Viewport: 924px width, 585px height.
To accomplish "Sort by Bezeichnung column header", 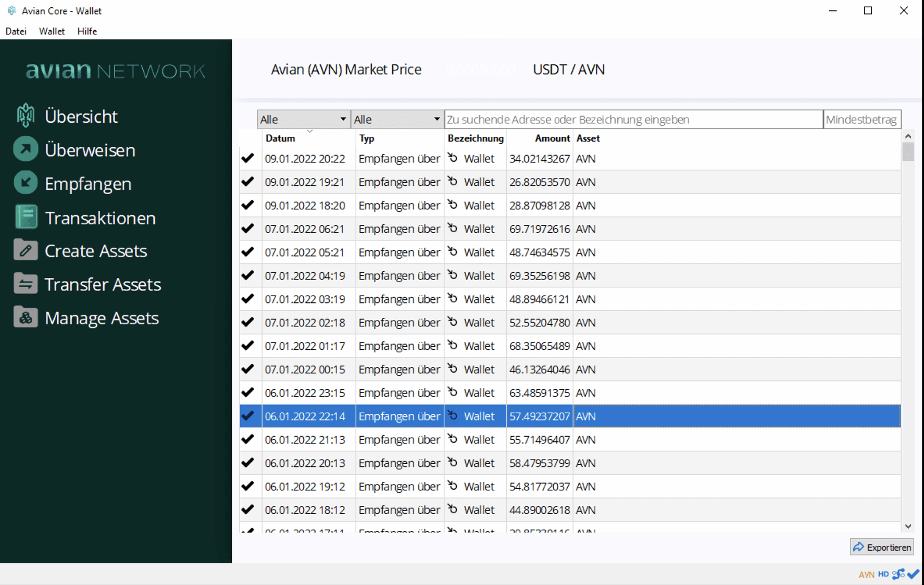I will point(476,138).
